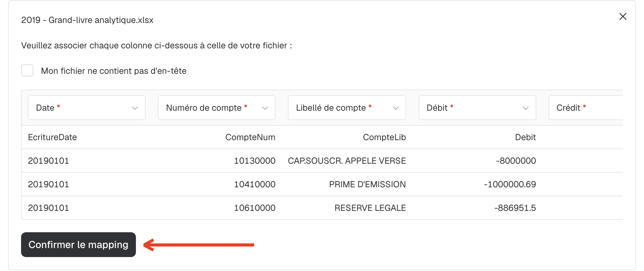Screen dimensions: 644x271
Task: Select the CompteNum header cell
Action: [250, 137]
